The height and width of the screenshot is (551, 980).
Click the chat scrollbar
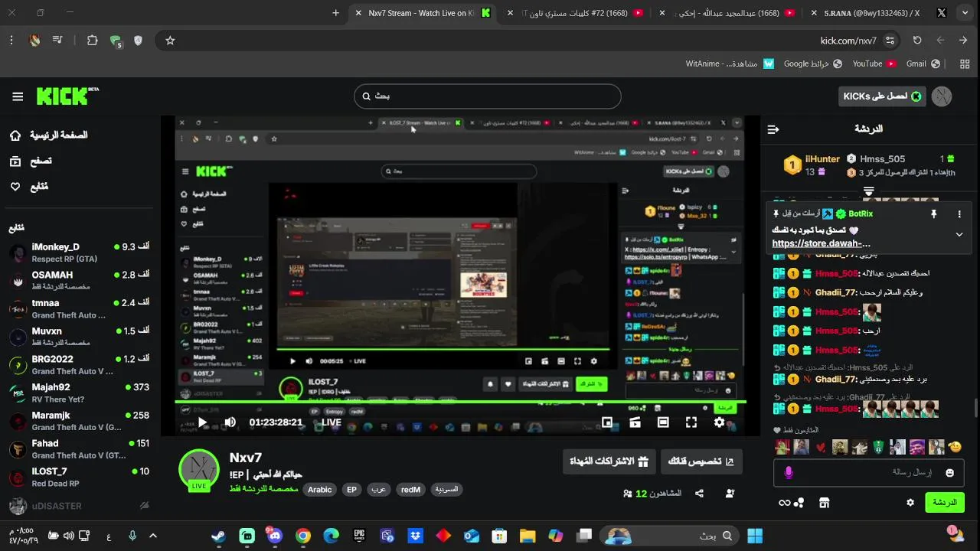(x=976, y=408)
